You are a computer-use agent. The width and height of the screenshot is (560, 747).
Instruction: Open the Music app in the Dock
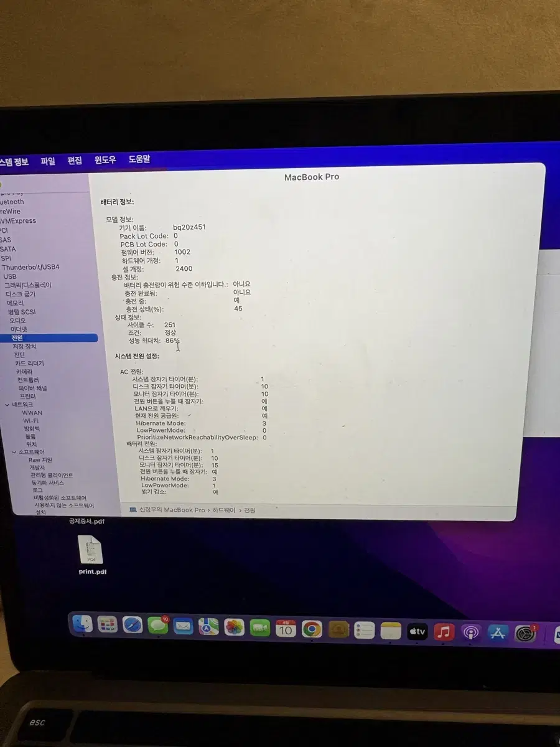[x=444, y=632]
